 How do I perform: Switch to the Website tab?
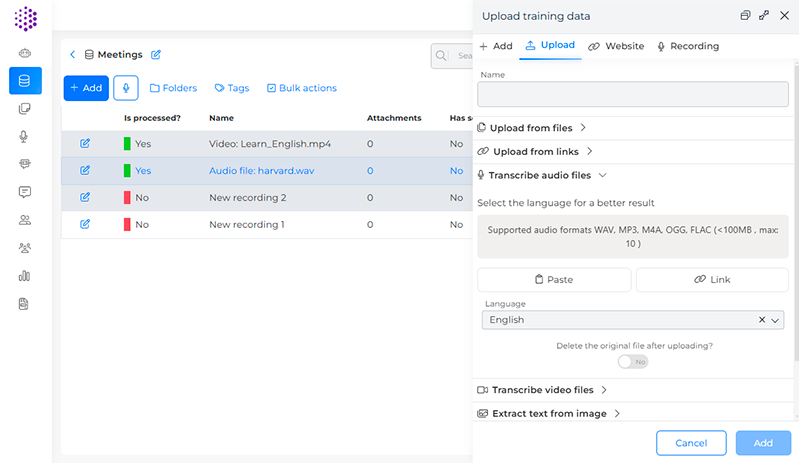click(616, 46)
